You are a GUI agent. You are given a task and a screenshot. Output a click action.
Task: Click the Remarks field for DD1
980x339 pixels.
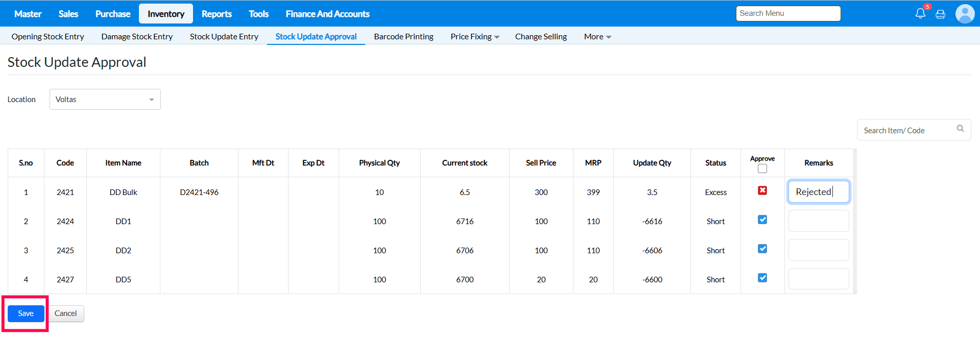(818, 221)
